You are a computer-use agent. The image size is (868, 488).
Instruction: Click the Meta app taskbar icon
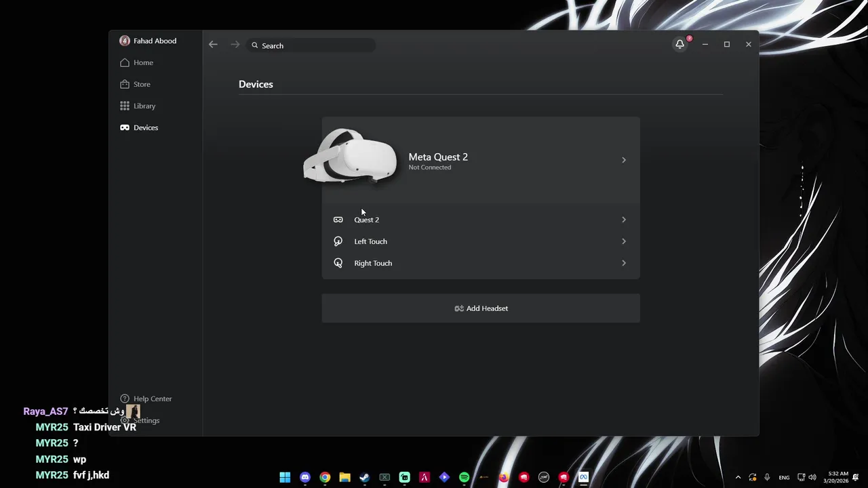[583, 477]
